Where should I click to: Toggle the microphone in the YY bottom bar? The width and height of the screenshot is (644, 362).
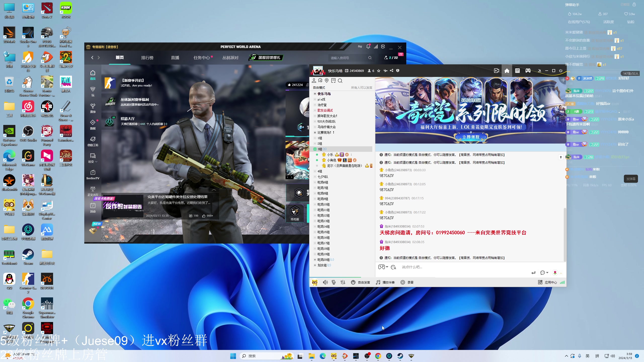(334, 282)
